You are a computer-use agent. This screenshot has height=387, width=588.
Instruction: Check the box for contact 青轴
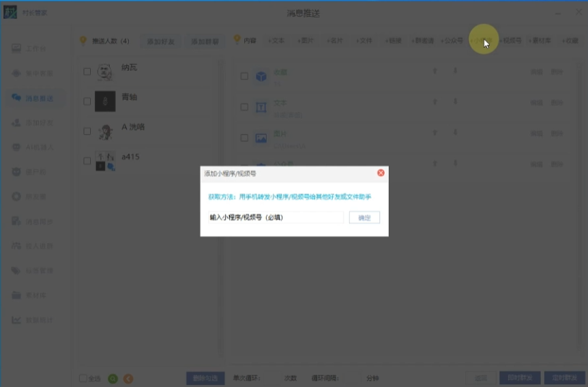(87, 101)
